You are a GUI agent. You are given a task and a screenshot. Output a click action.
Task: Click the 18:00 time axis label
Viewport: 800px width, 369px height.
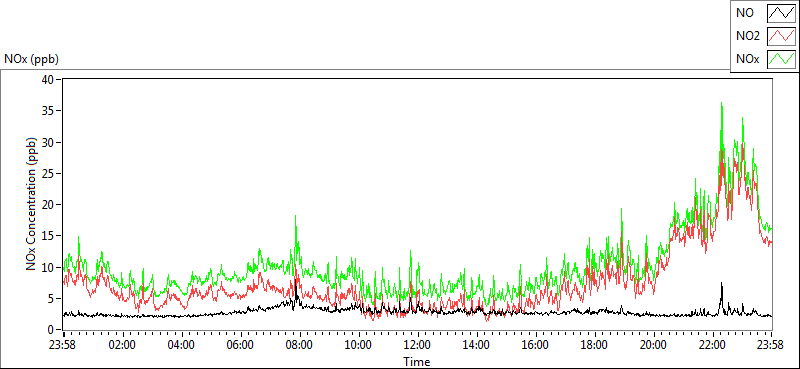[x=595, y=345]
